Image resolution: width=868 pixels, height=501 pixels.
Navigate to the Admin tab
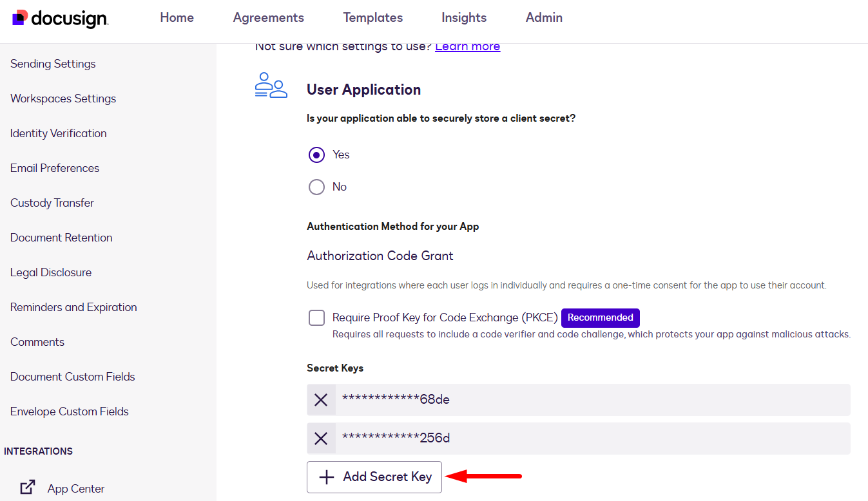[x=544, y=18]
